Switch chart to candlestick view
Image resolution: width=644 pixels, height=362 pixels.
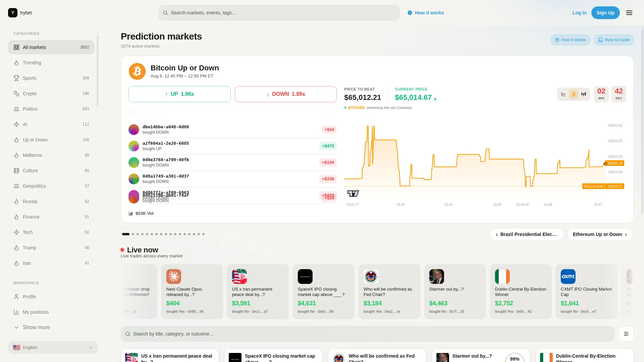point(584,94)
